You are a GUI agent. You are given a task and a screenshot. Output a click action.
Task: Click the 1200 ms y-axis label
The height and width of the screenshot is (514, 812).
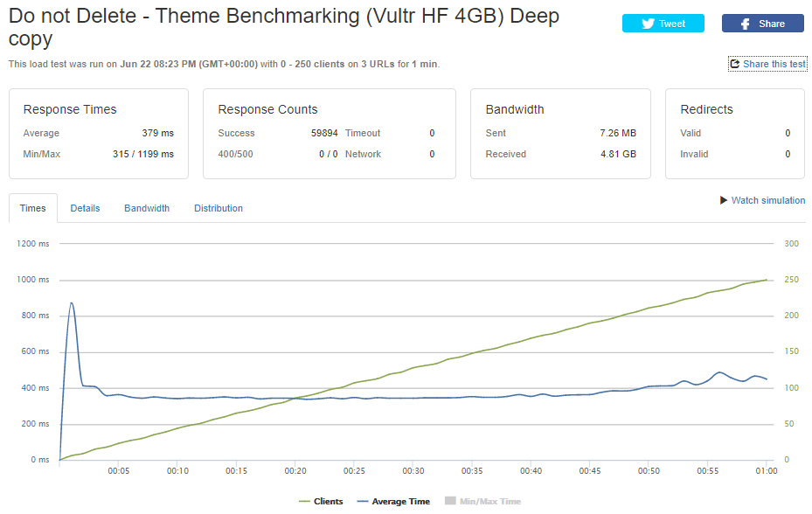tap(32, 244)
